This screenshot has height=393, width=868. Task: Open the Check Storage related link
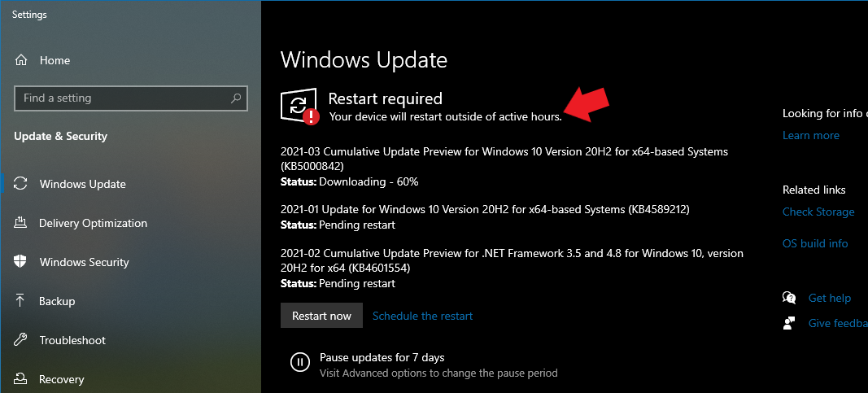pos(818,212)
